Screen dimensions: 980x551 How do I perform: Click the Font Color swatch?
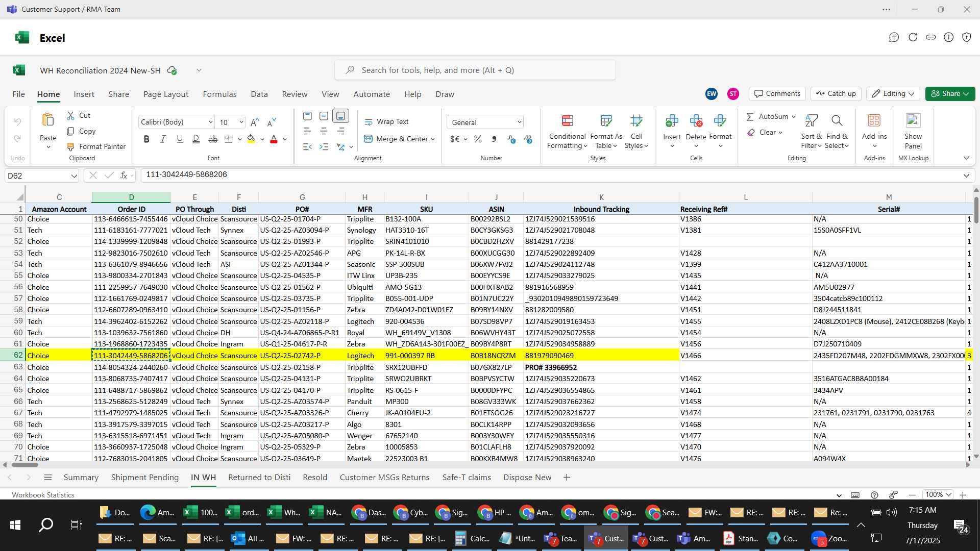pos(274,139)
